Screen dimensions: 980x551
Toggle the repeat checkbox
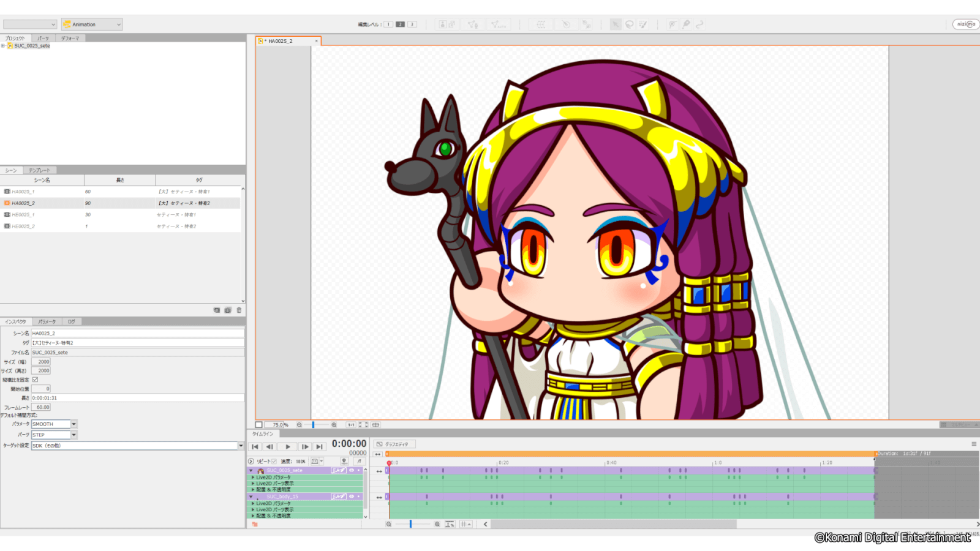pyautogui.click(x=274, y=461)
